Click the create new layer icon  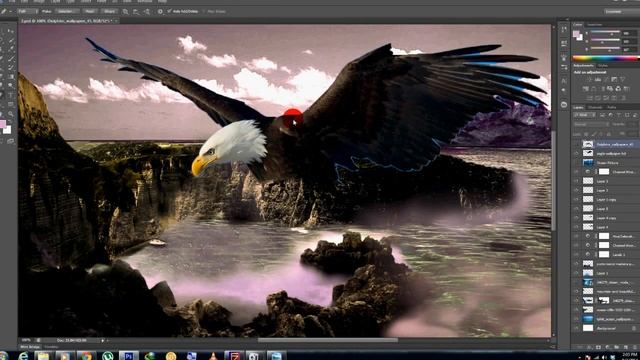[x=625, y=347]
